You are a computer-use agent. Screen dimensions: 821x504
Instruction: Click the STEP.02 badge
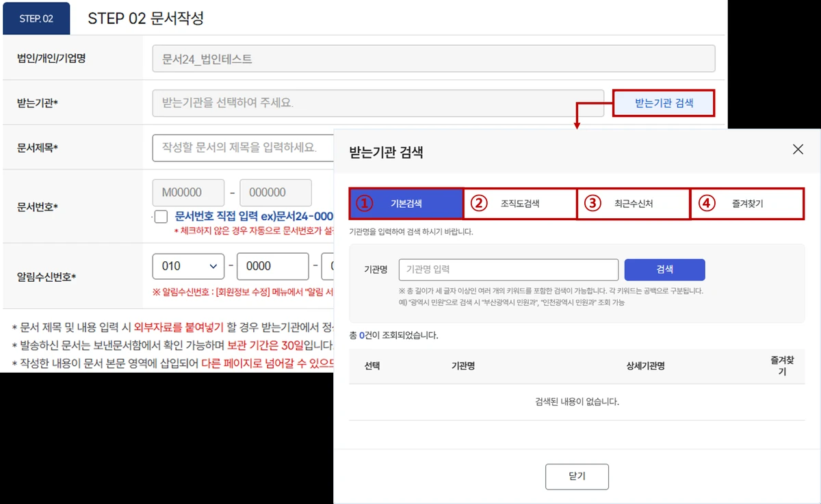36,18
